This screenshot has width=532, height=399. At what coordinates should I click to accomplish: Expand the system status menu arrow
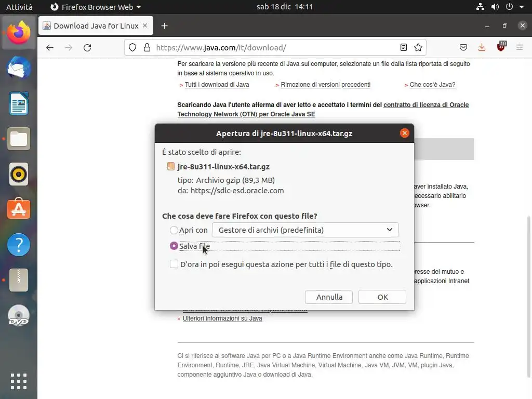[x=522, y=7]
